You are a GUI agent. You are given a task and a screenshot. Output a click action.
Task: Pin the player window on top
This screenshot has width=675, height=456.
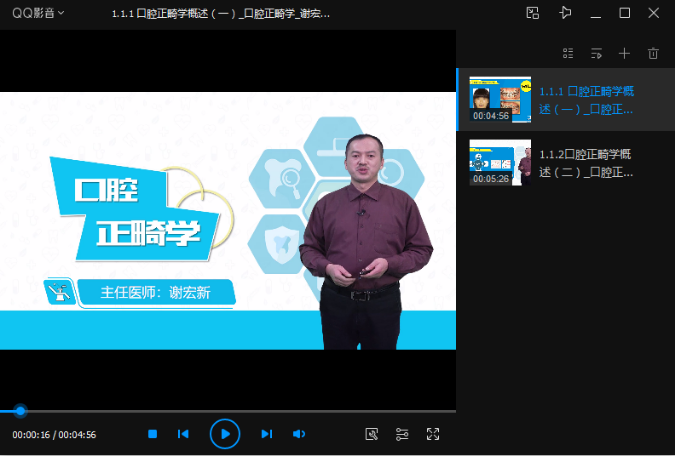[566, 13]
